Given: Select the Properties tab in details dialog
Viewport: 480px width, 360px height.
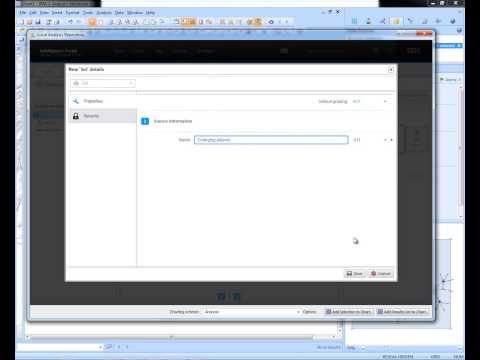Looking at the screenshot, I should tap(103, 101).
